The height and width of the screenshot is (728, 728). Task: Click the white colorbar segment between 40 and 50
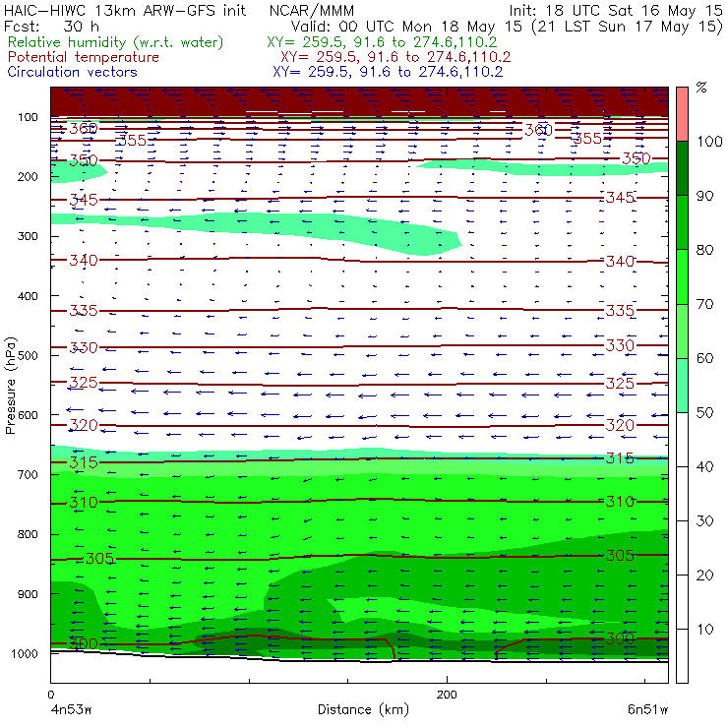682,440
